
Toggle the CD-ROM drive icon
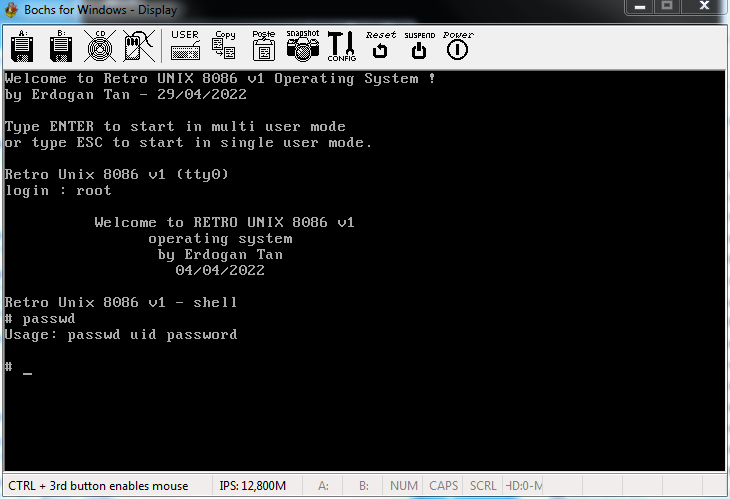click(x=98, y=46)
